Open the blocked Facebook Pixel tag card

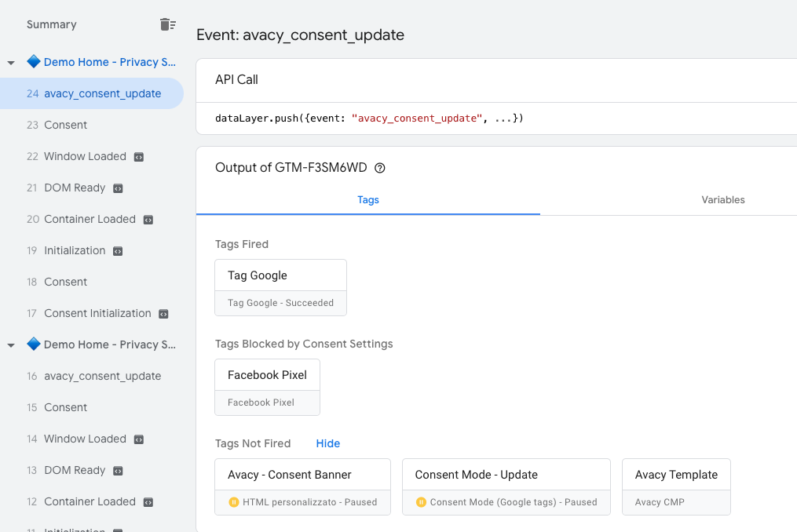point(267,387)
